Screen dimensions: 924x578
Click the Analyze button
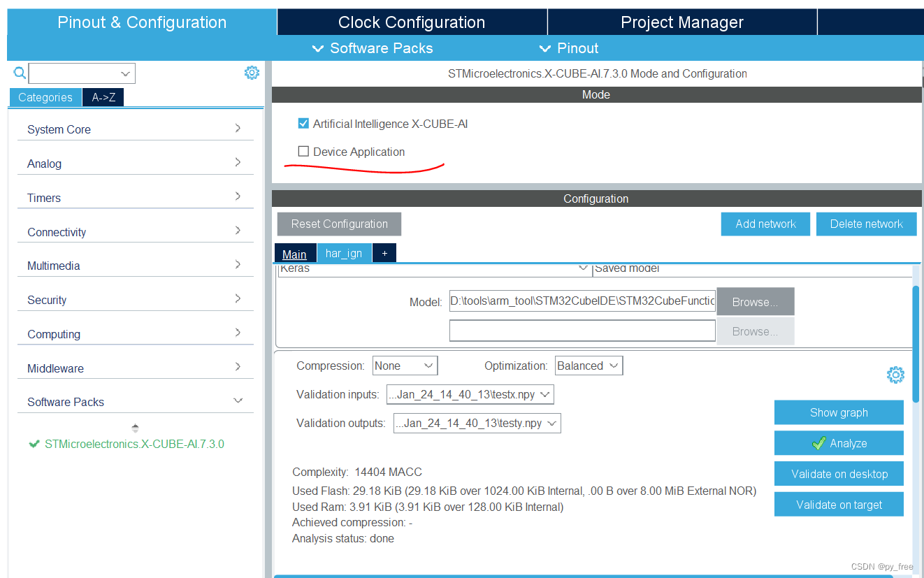(x=839, y=443)
